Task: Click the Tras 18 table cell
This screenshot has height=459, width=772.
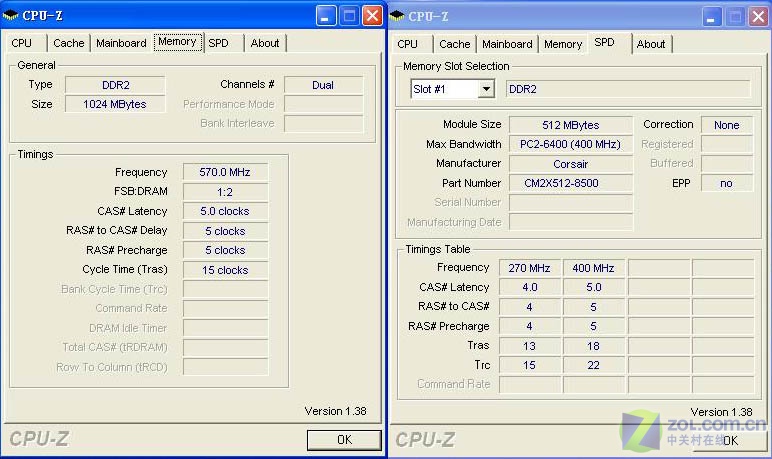Action: 593,346
